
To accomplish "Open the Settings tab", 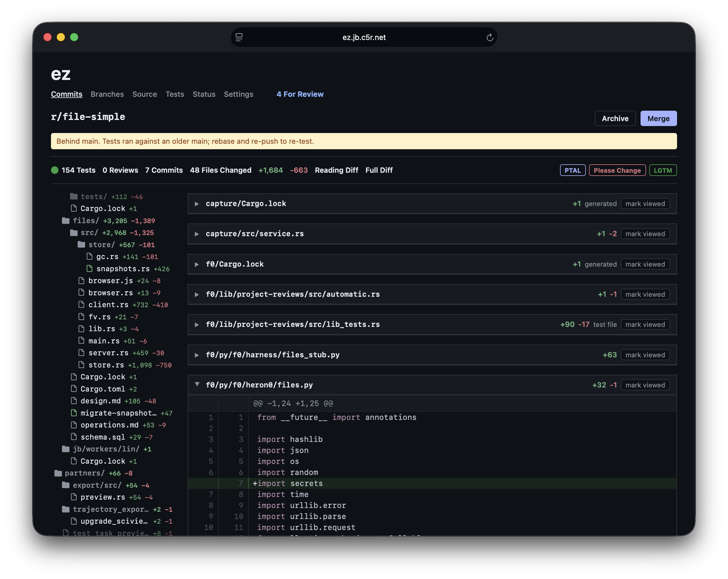I will point(238,94).
